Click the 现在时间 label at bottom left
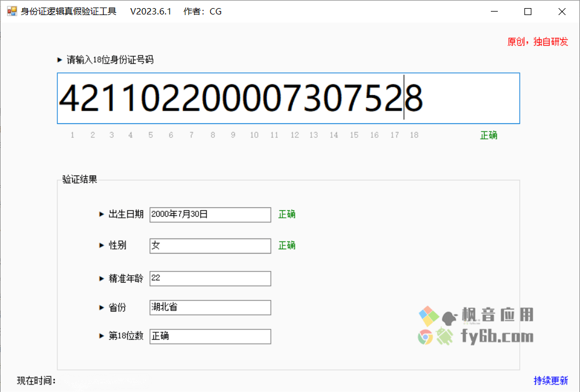Image resolution: width=580 pixels, height=392 pixels. (36, 380)
